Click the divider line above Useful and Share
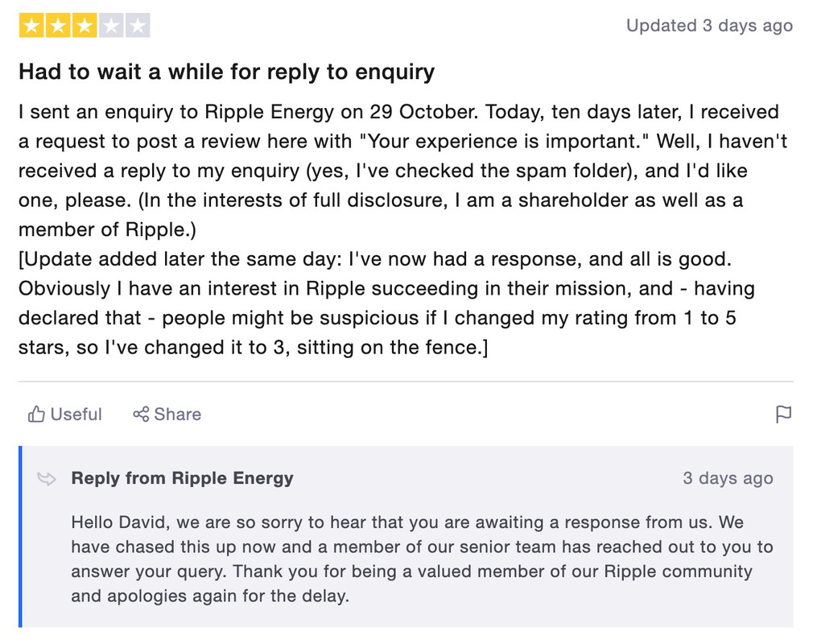817x644 pixels. point(406,382)
